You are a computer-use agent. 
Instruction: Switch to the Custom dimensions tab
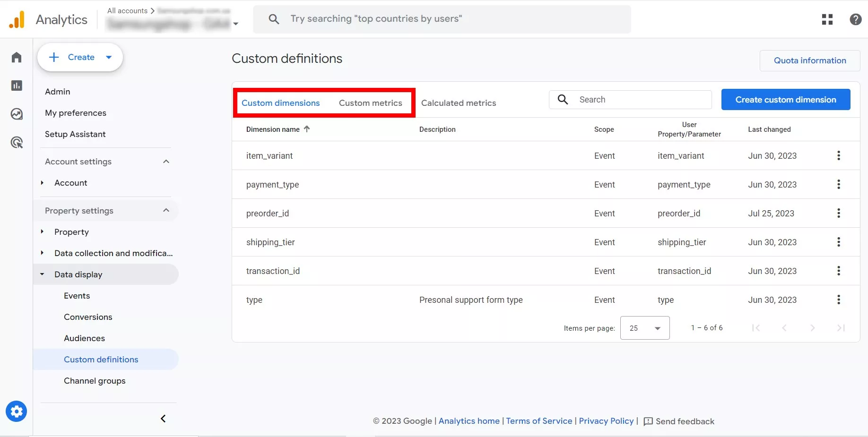pos(281,103)
